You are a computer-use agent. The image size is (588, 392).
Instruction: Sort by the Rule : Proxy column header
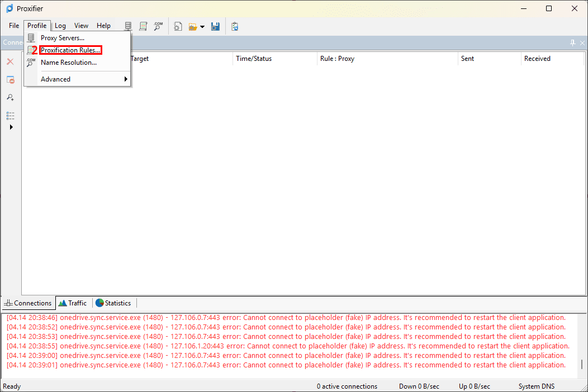point(387,59)
